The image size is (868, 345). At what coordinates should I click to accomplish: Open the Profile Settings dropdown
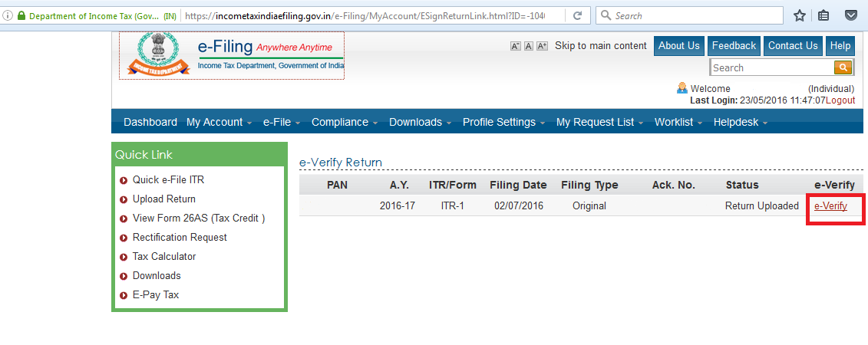pos(503,123)
